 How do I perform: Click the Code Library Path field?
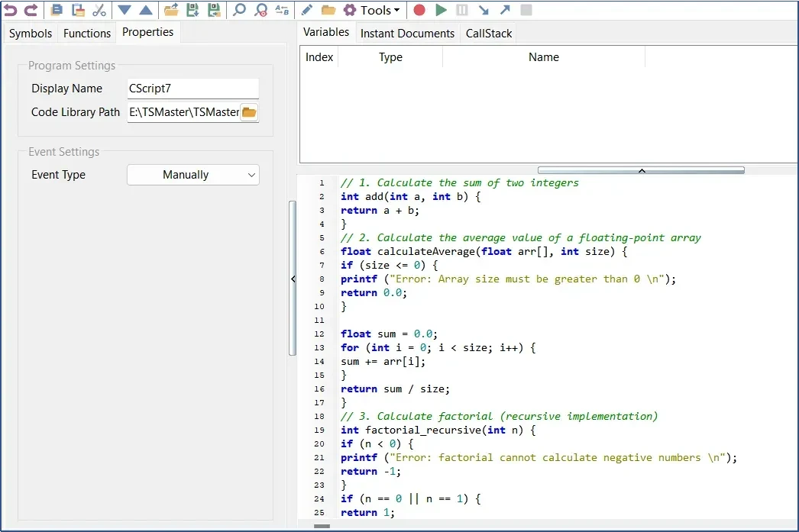[x=183, y=112]
